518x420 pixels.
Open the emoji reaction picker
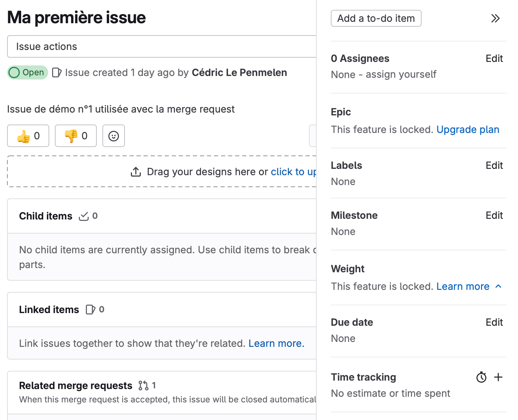(113, 136)
